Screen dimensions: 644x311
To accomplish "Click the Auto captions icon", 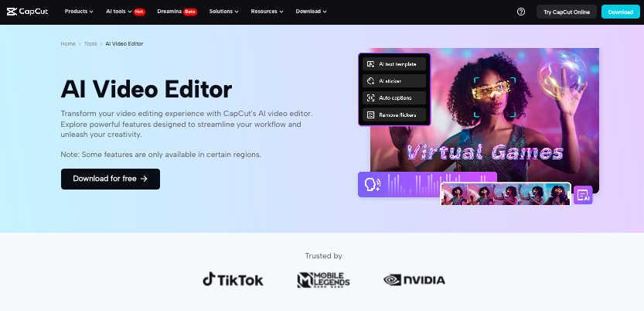I will pos(370,97).
